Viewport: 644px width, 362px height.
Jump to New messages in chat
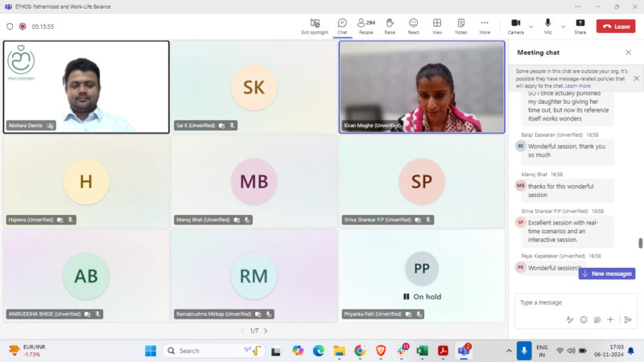click(x=607, y=274)
